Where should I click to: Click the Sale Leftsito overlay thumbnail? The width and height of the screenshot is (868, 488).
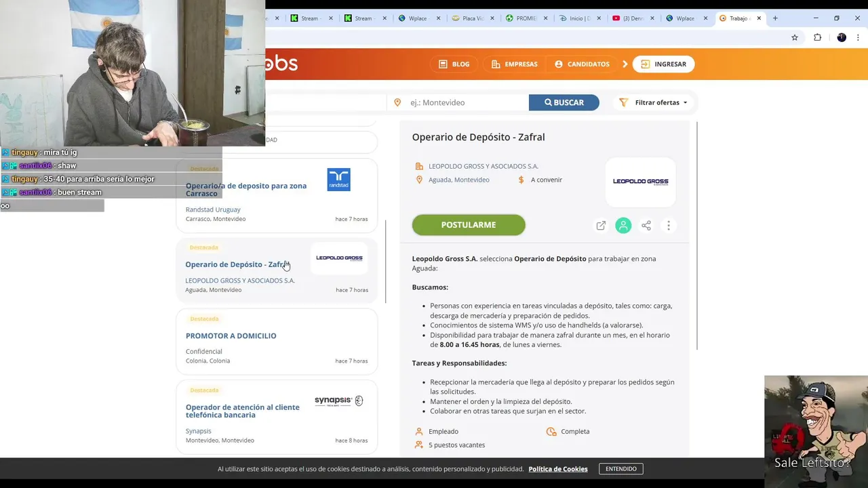(816, 431)
